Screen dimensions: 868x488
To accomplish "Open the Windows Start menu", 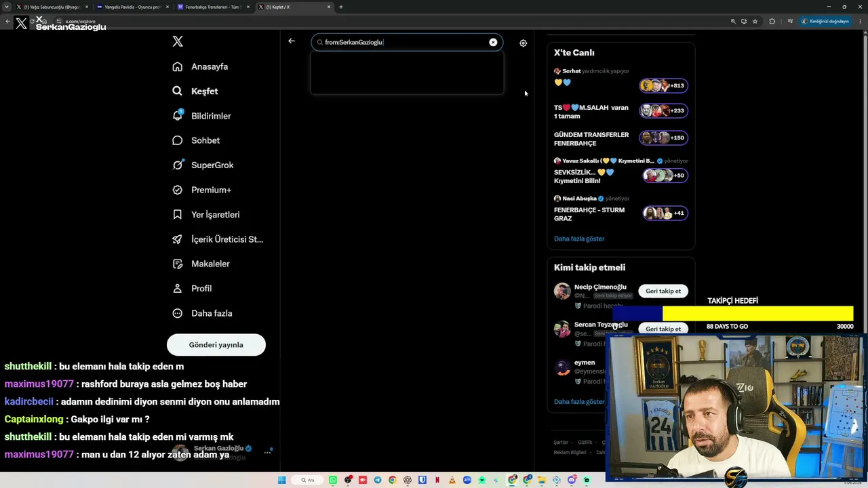I will point(282,480).
